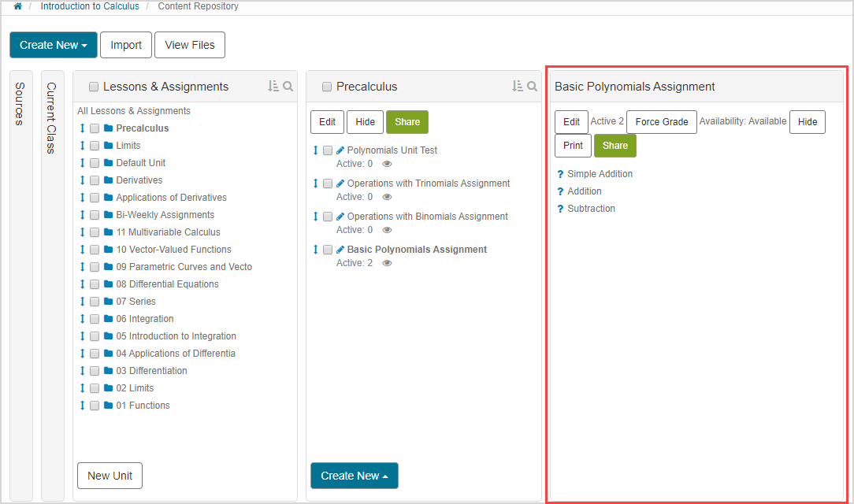854x504 pixels.
Task: Switch to the Current Class side tab
Action: [52, 117]
